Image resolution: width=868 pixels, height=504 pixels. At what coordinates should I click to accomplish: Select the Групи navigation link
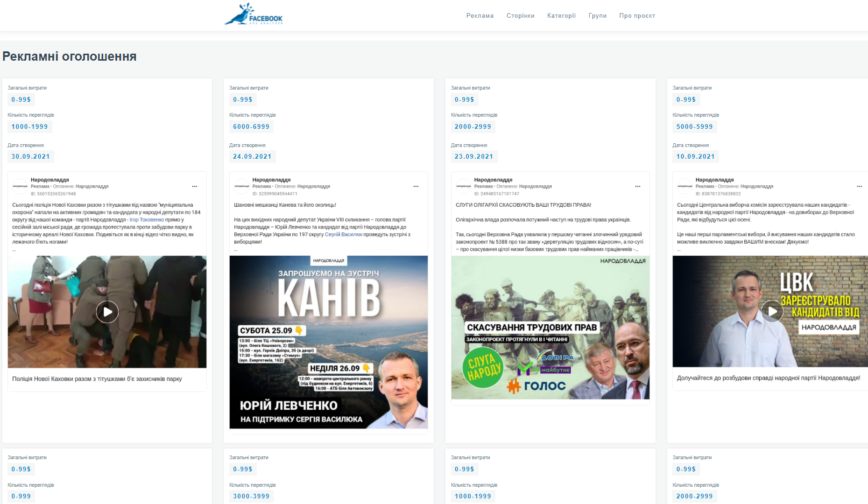coord(597,16)
